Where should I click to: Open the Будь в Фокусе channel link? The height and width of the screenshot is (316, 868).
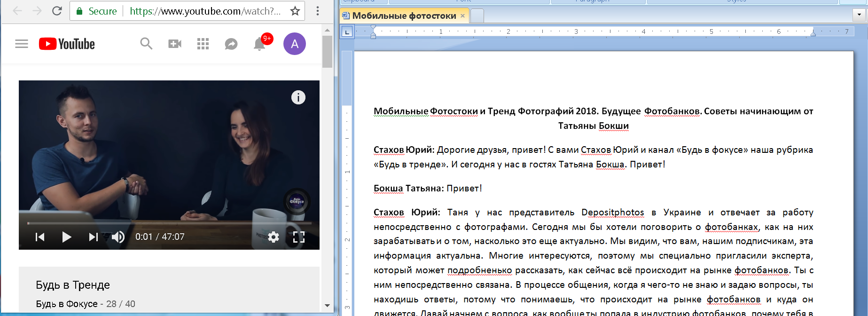(67, 304)
